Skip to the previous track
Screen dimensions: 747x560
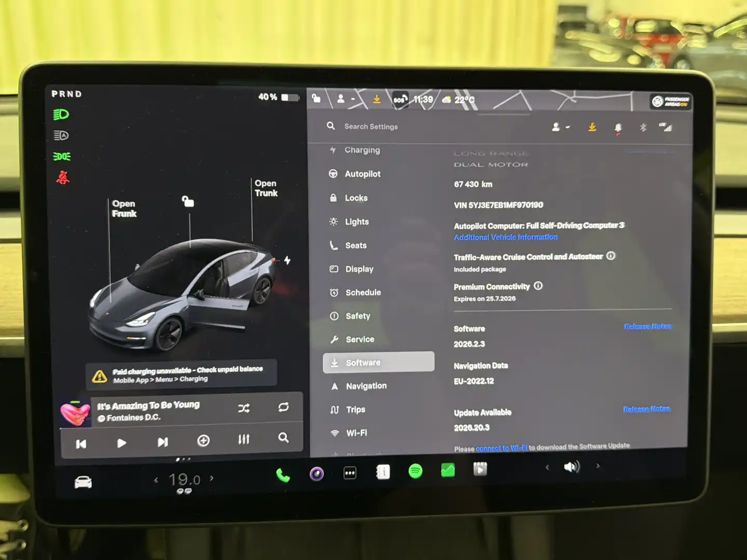[x=81, y=444]
